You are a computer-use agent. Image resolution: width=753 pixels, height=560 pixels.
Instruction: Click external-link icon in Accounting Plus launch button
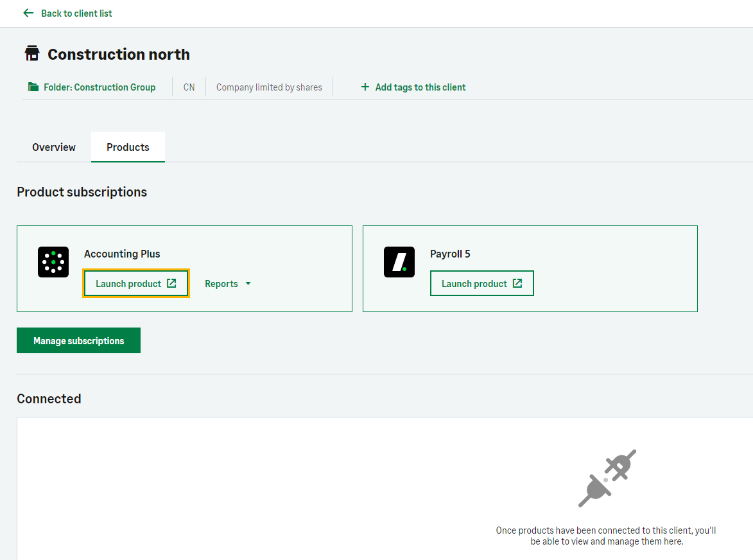coord(171,283)
